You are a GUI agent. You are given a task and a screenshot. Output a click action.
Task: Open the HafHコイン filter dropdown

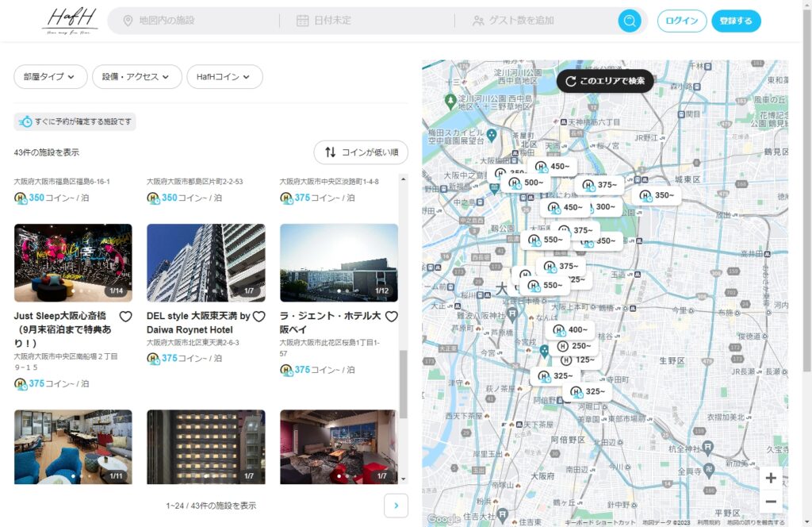[224, 77]
